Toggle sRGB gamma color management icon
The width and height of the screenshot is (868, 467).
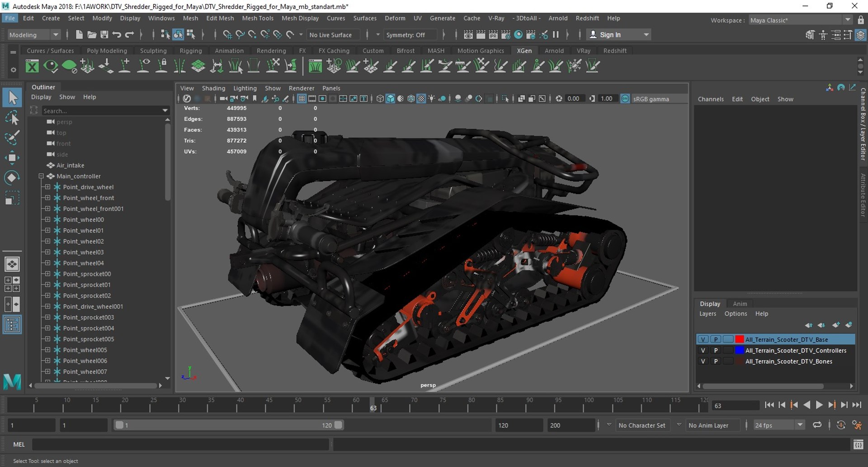[625, 99]
